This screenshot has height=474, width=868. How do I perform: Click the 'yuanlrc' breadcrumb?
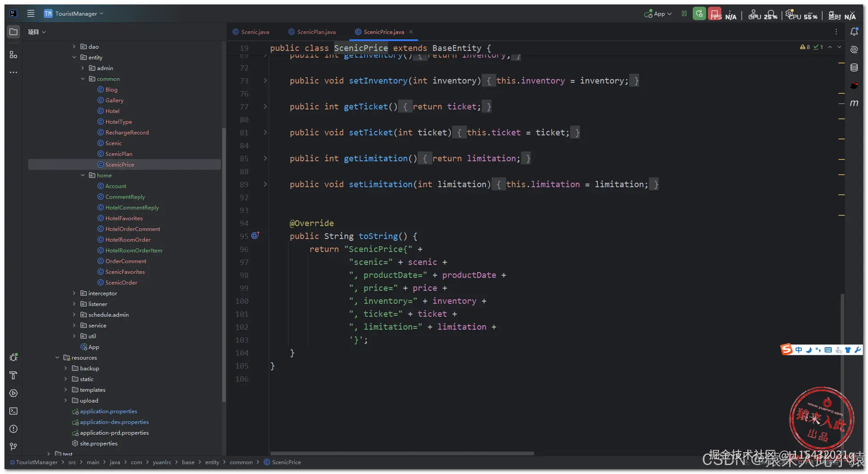tap(162, 462)
